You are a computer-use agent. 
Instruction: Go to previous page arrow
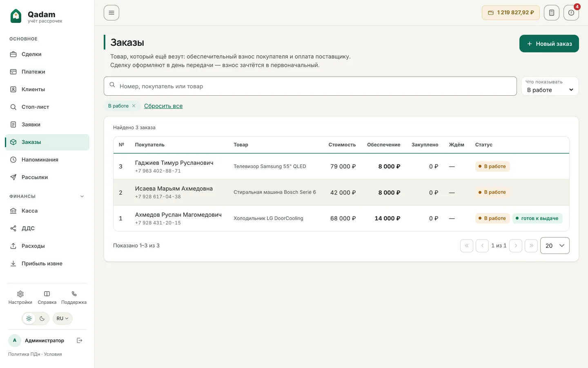tap(482, 246)
